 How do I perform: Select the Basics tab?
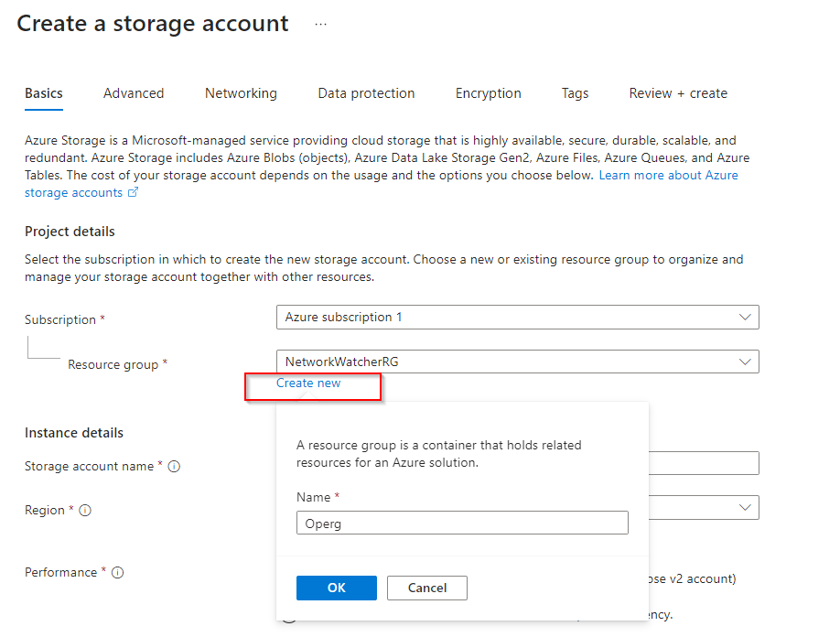click(x=44, y=93)
